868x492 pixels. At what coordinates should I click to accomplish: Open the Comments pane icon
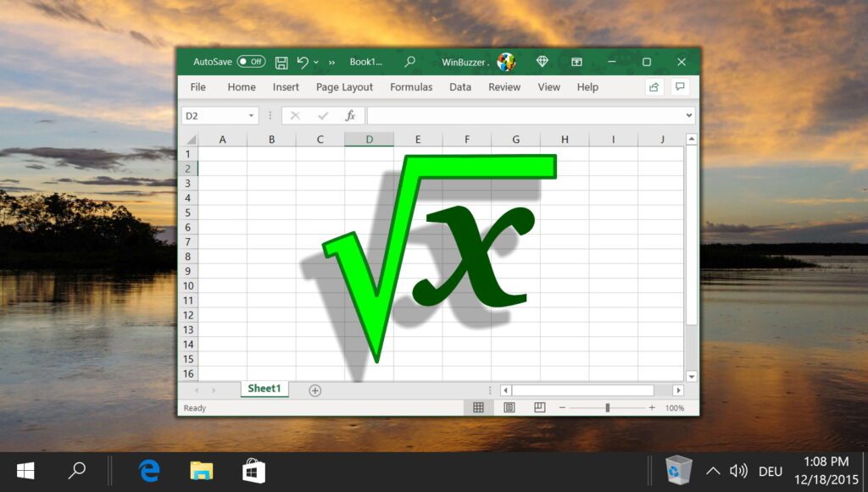[x=680, y=87]
